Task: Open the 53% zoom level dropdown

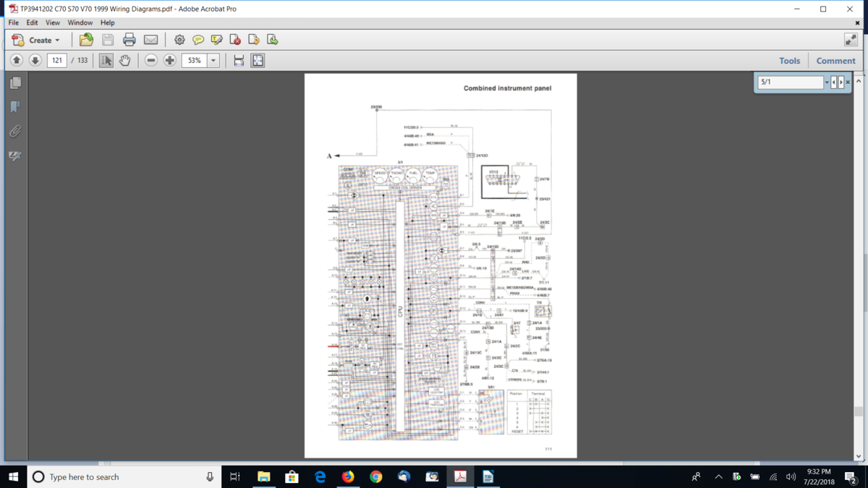Action: pyautogui.click(x=213, y=61)
